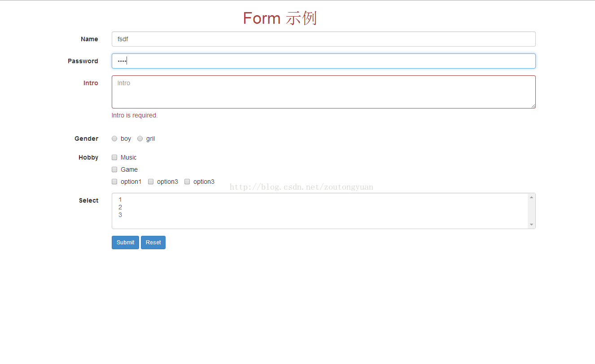Click the Intro textarea resize handle
595x364 pixels.
click(x=533, y=106)
